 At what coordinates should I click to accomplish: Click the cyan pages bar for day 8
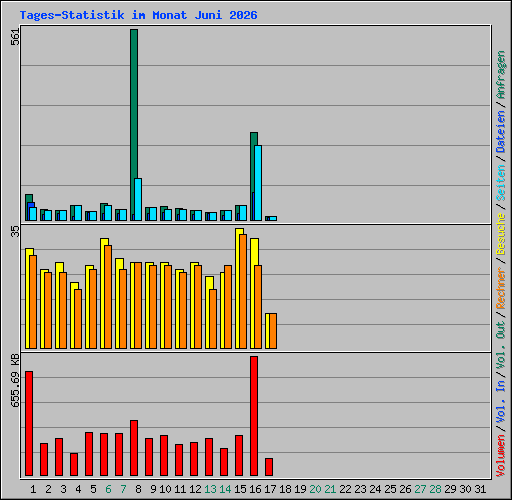138,199
